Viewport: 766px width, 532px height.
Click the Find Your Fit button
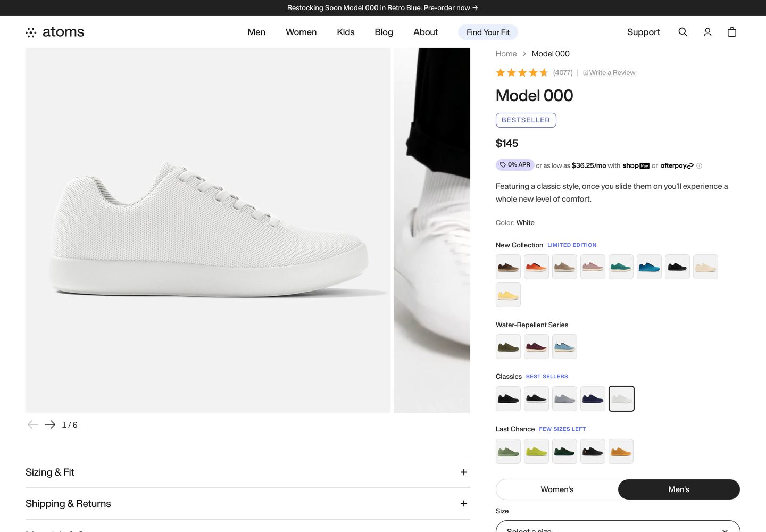488,32
